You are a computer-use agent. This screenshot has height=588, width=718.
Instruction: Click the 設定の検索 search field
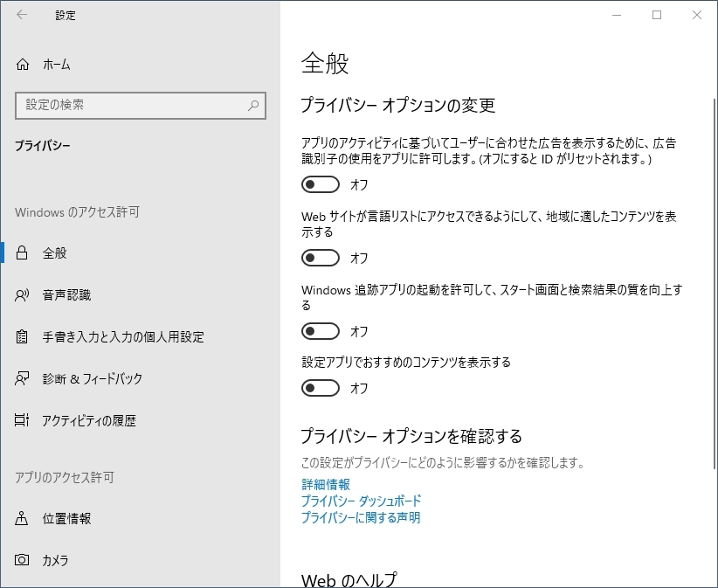[x=140, y=106]
